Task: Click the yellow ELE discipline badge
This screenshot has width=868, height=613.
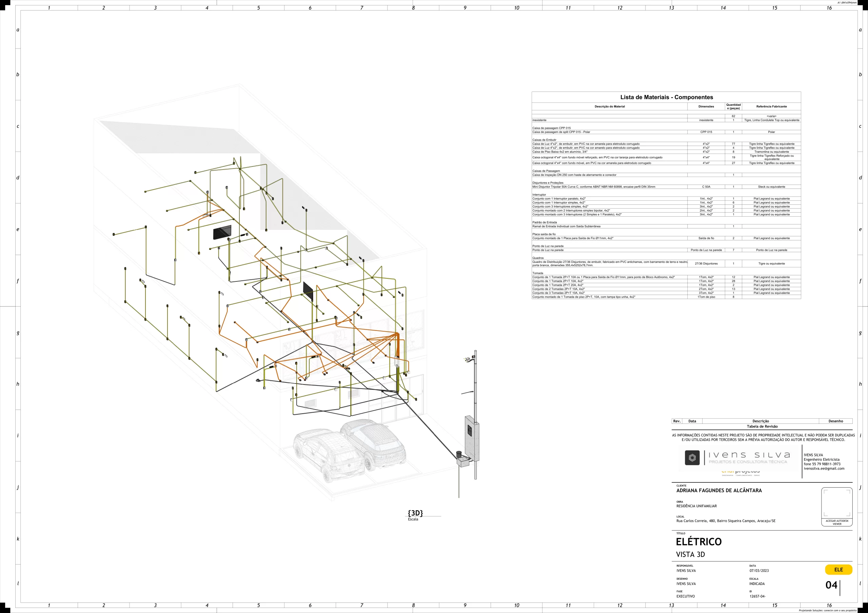Action: tap(839, 570)
